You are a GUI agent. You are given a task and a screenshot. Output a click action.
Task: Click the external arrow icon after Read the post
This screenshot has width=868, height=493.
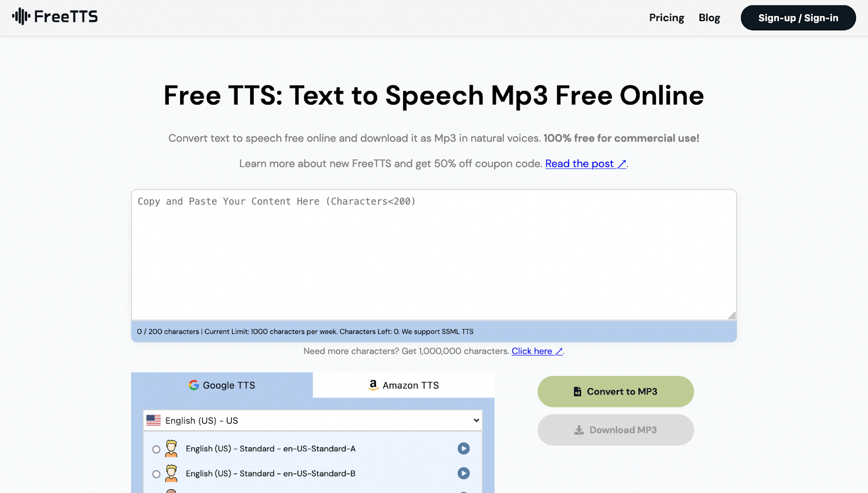tap(622, 164)
